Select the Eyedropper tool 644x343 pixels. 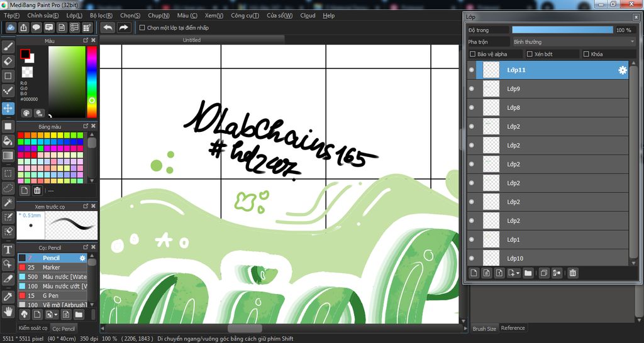click(x=8, y=297)
